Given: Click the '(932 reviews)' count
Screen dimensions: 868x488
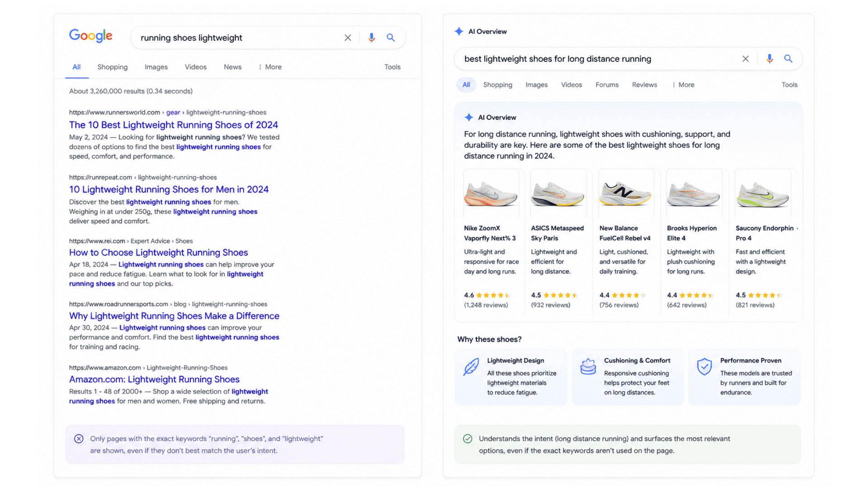Looking at the screenshot, I should coord(551,305).
